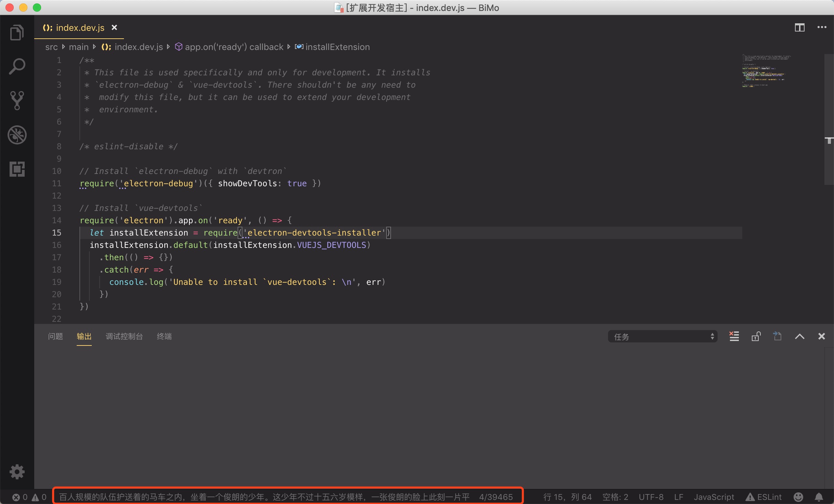Switch to the 问题 panel tab
This screenshot has height=504, width=834.
pyautogui.click(x=55, y=336)
